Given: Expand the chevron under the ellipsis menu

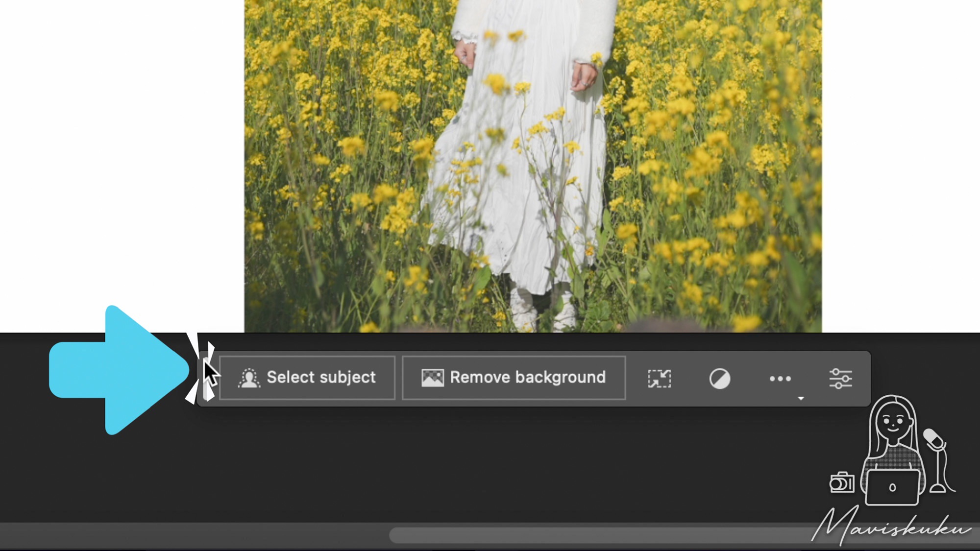Looking at the screenshot, I should pyautogui.click(x=801, y=398).
